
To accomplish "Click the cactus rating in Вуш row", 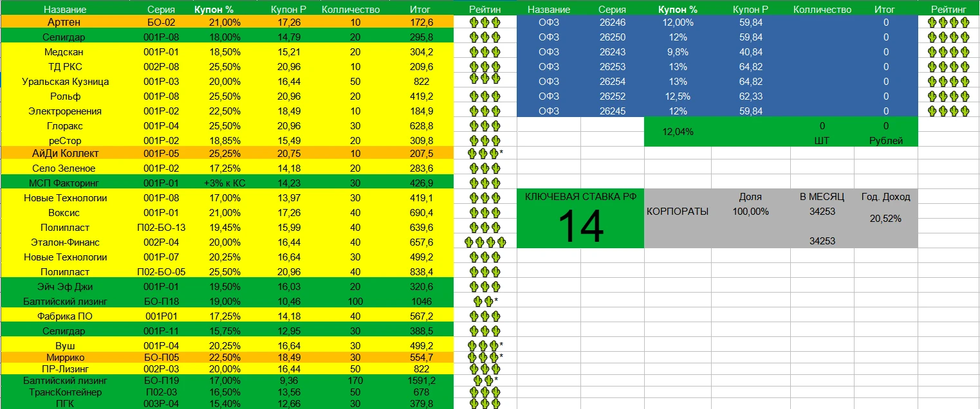I will click(486, 345).
